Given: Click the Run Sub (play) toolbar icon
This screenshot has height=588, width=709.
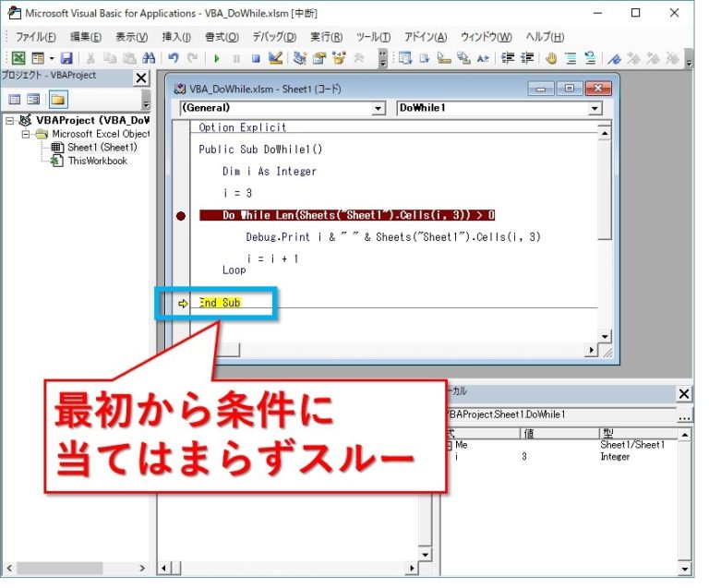Looking at the screenshot, I should [217, 58].
